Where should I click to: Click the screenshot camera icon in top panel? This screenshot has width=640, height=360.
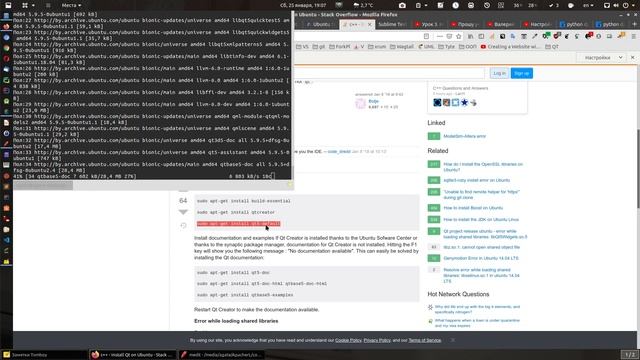coord(402,5)
